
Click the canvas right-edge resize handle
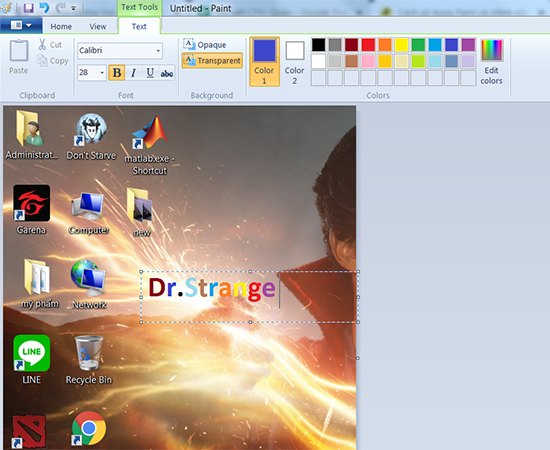[358, 358]
